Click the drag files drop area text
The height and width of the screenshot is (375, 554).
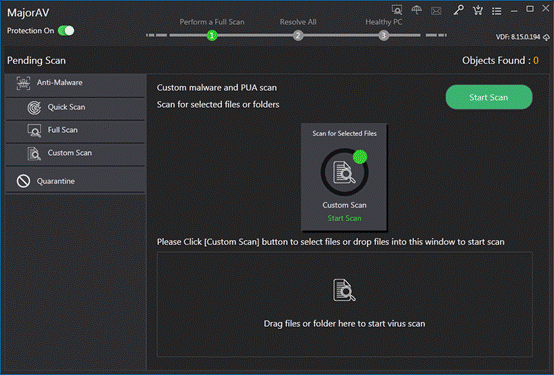[344, 324]
